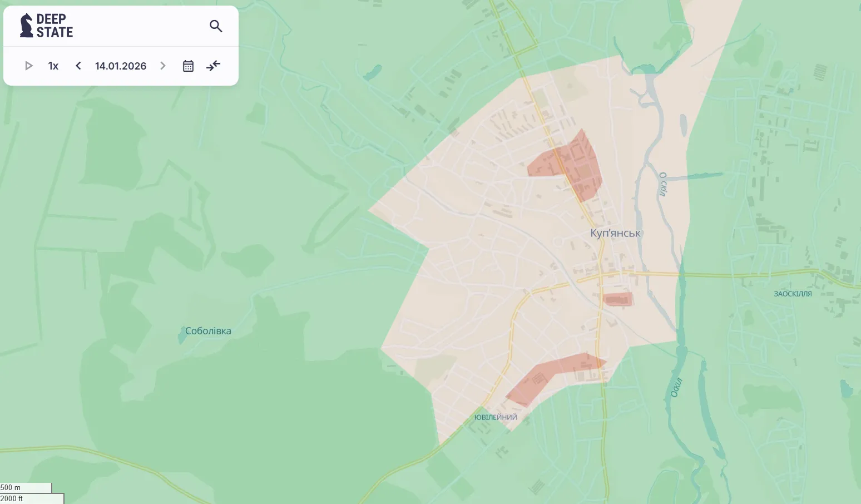Click the DEEP STATE title text

55,26
